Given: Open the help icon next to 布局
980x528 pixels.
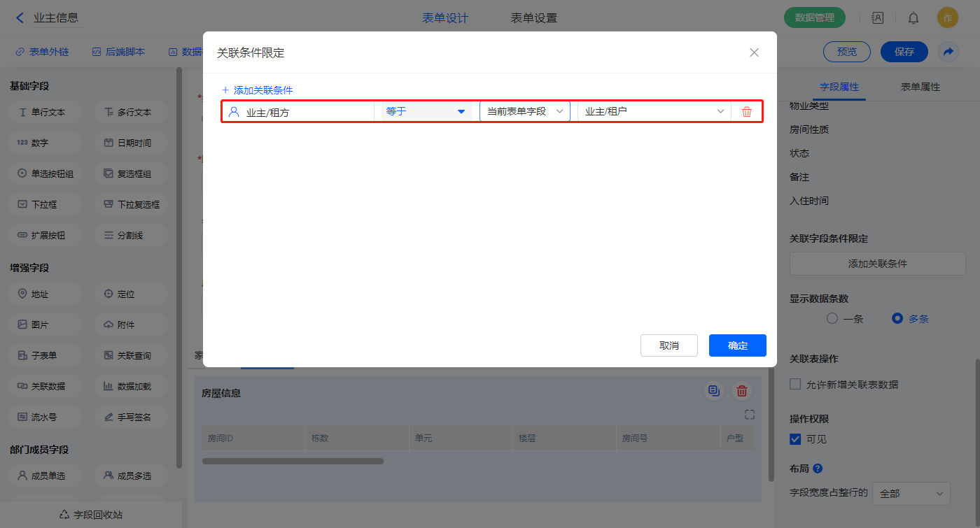Looking at the screenshot, I should click(818, 469).
